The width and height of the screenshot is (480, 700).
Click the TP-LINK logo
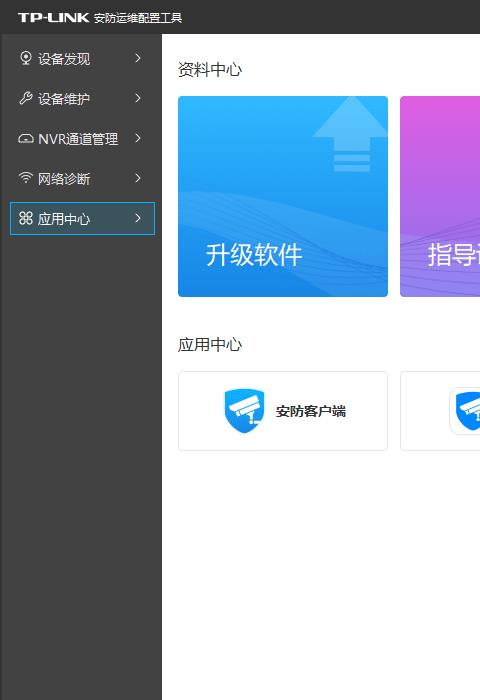coord(54,18)
